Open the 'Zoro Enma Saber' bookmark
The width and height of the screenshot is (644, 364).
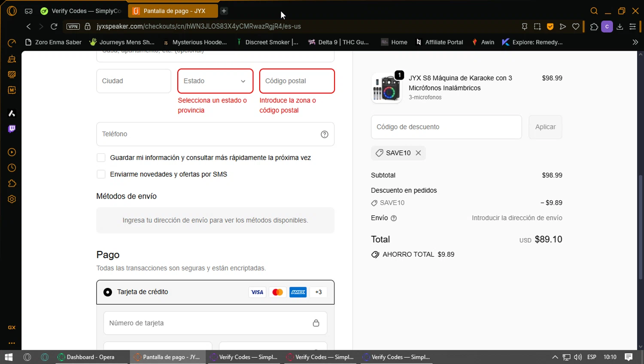click(x=53, y=42)
